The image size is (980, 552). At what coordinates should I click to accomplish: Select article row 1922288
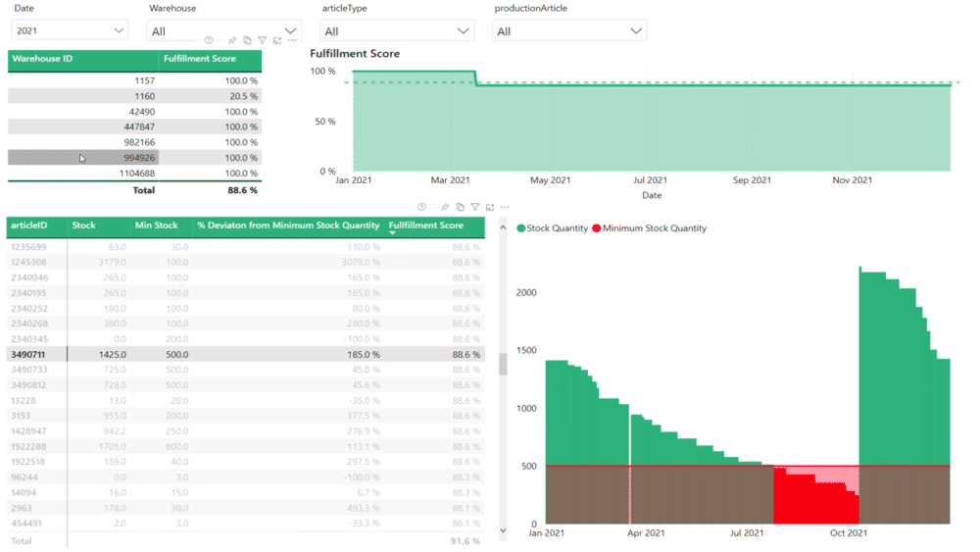pyautogui.click(x=246, y=446)
